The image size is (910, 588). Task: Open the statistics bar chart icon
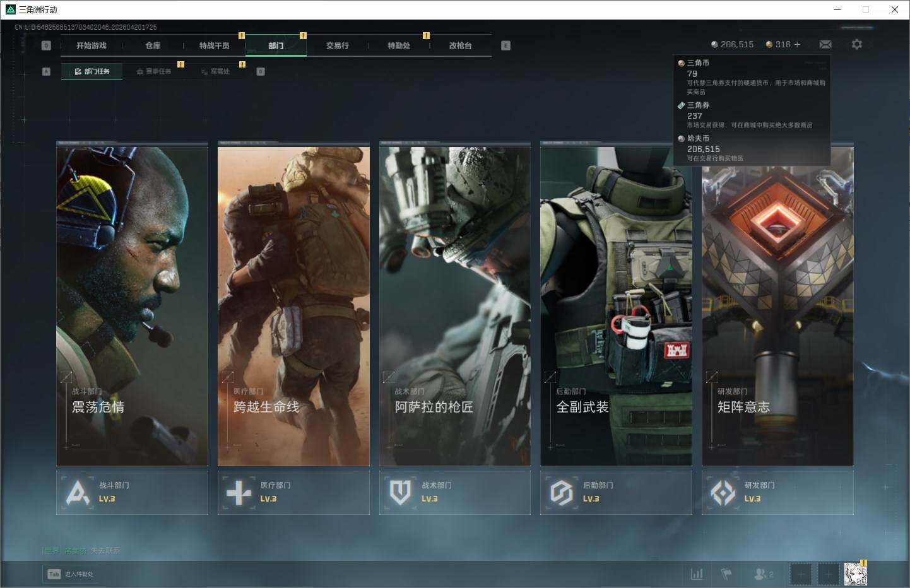coord(697,573)
